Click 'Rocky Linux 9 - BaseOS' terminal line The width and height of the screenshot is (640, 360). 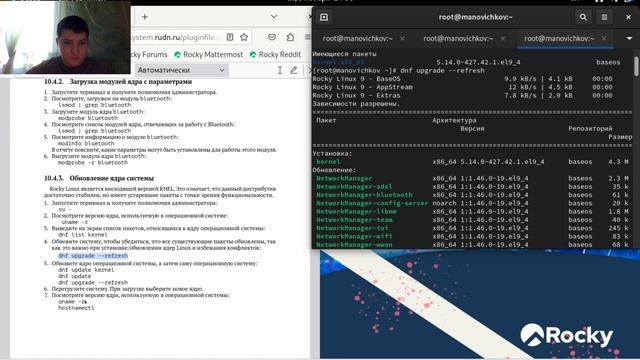point(357,79)
